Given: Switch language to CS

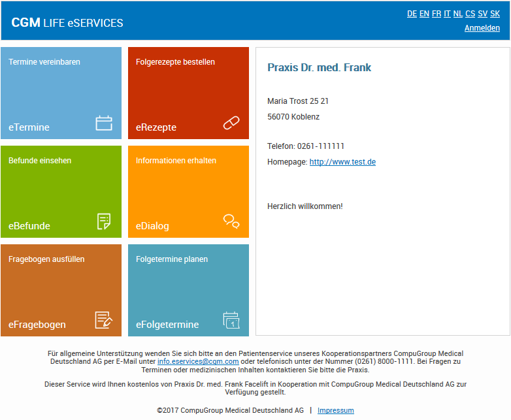Looking at the screenshot, I should (x=470, y=14).
